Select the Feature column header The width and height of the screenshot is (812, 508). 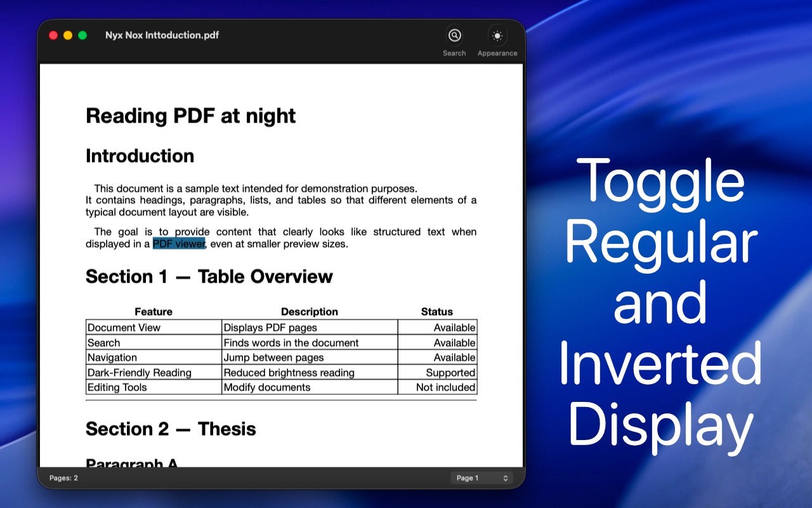click(x=154, y=312)
